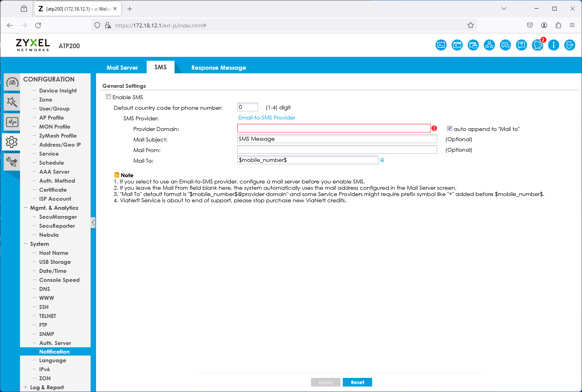Click the Logout icon
The width and height of the screenshot is (582, 392).
(x=570, y=45)
